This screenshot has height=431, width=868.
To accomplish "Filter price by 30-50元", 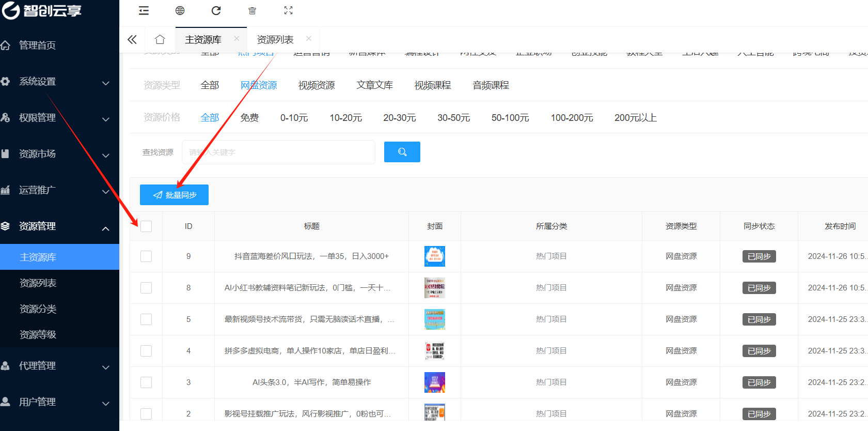I will pyautogui.click(x=454, y=118).
